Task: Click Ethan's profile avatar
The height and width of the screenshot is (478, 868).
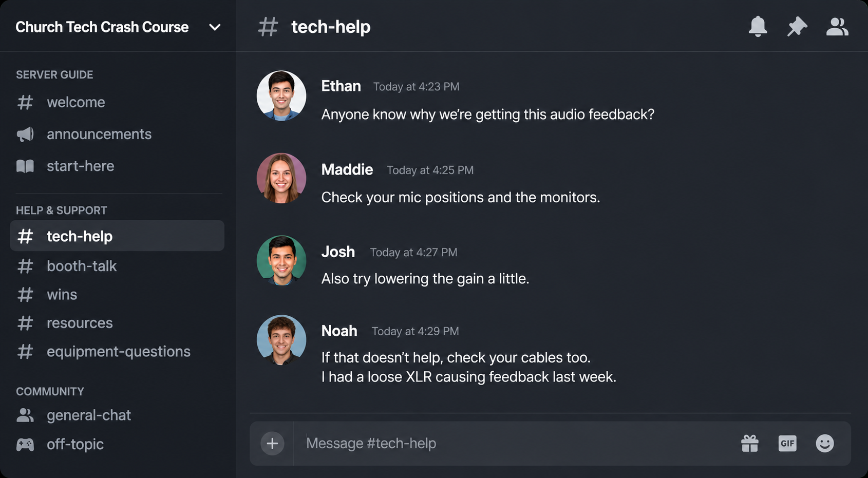Action: pos(281,95)
